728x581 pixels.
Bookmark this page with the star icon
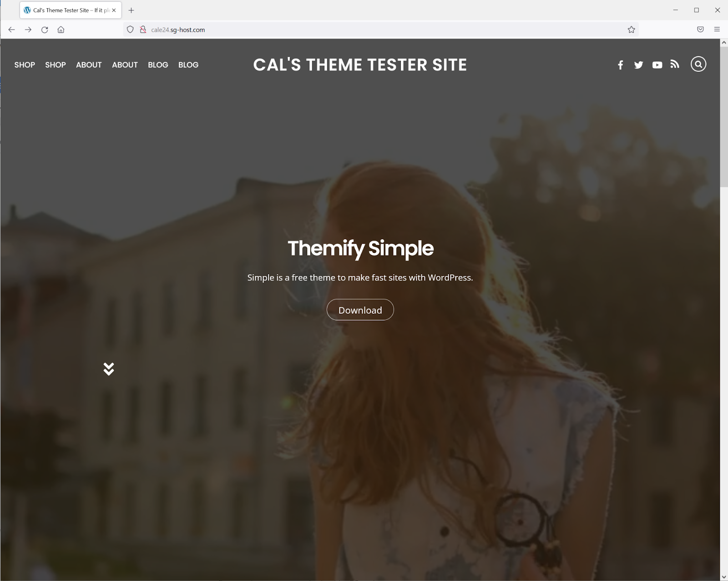(x=631, y=30)
